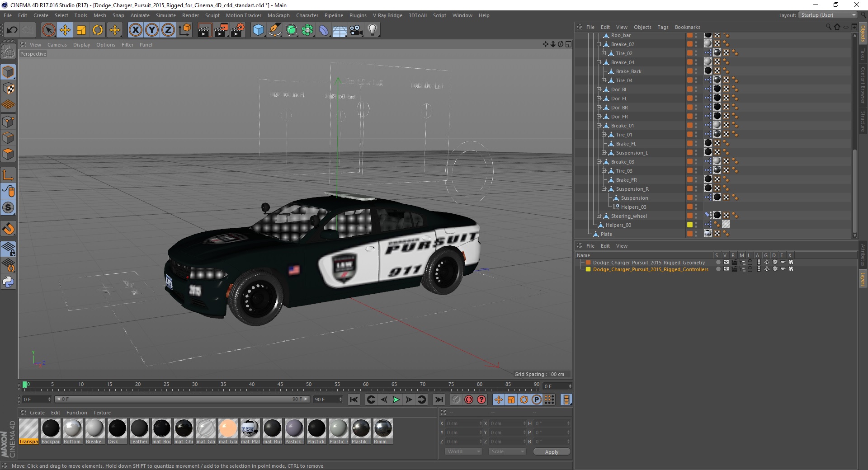Open the V-Ray Bridge menu
Screen dimensions: 868x470
click(x=387, y=15)
